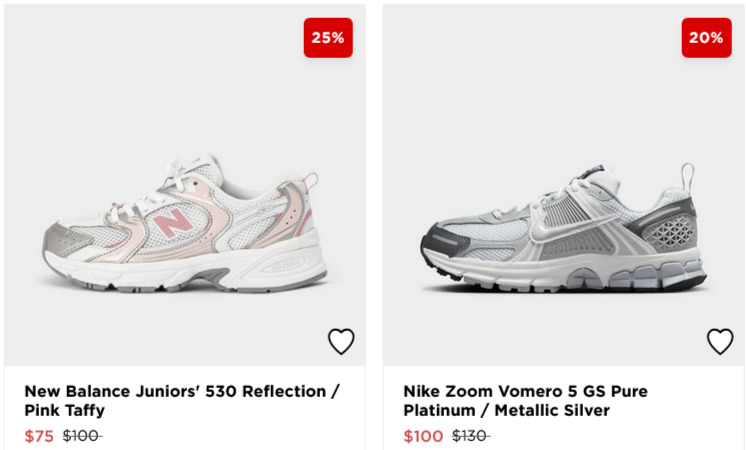Add Nike Zoom Vomero 5 to wishlist heart

[720, 341]
